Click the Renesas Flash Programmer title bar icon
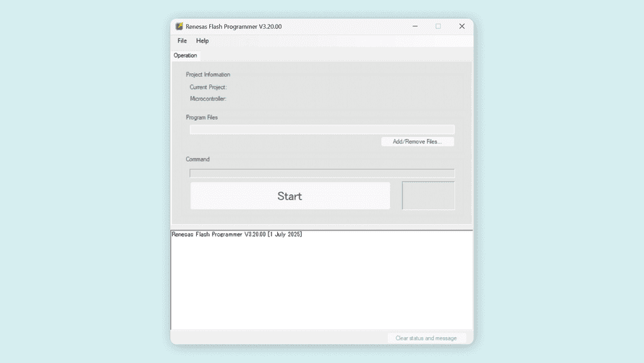 tap(179, 26)
